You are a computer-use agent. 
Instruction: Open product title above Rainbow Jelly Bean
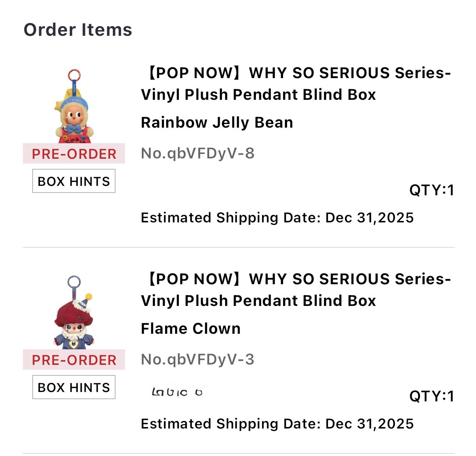pyautogui.click(x=295, y=84)
